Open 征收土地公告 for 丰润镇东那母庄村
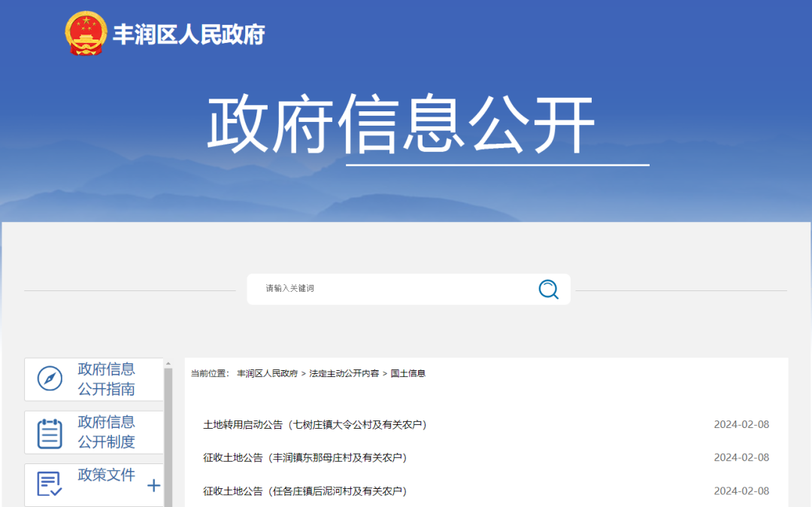The height and width of the screenshot is (507, 812). pyautogui.click(x=304, y=458)
